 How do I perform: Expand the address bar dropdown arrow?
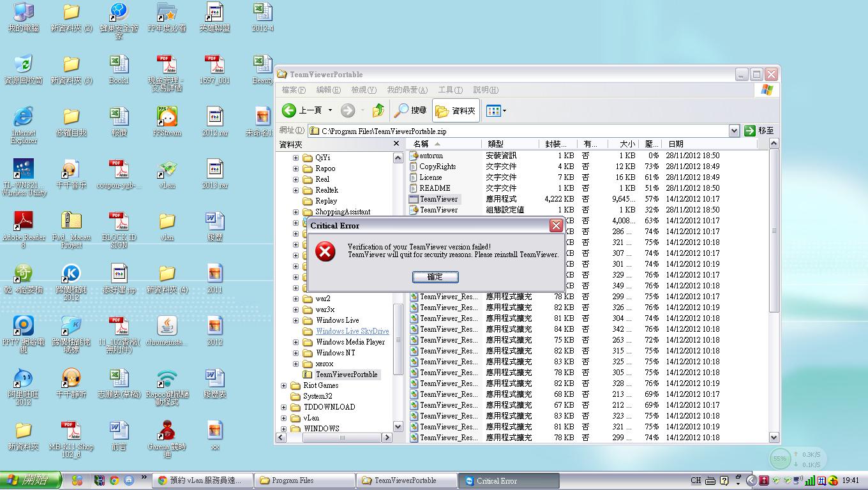pos(734,131)
